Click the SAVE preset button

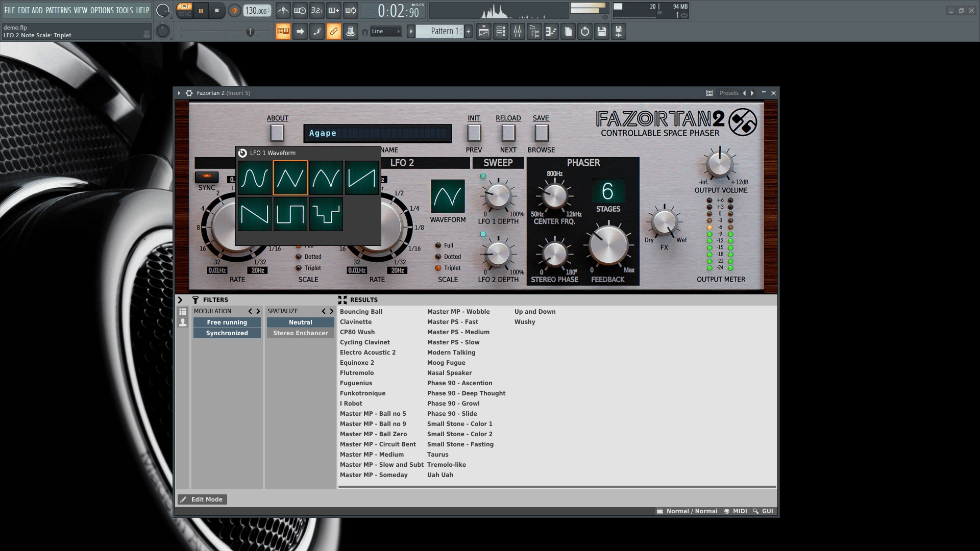point(542,133)
